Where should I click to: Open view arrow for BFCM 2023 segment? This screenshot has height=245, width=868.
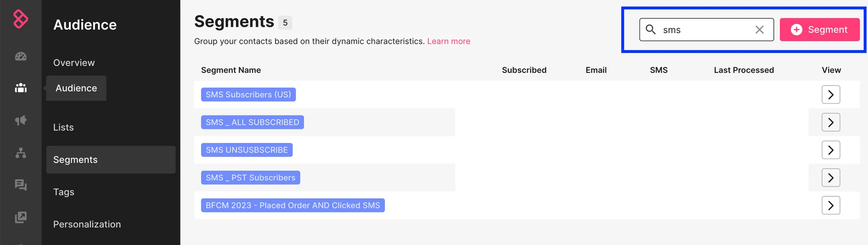coord(831,206)
